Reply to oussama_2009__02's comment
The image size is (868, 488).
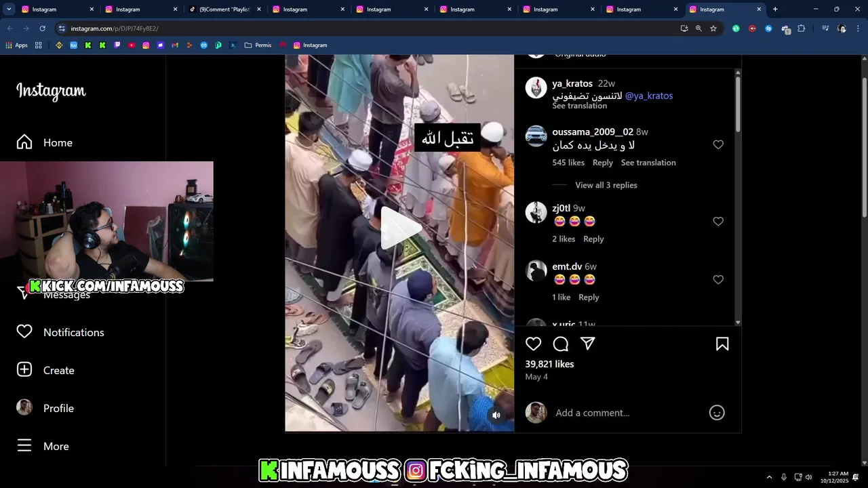pyautogui.click(x=602, y=163)
